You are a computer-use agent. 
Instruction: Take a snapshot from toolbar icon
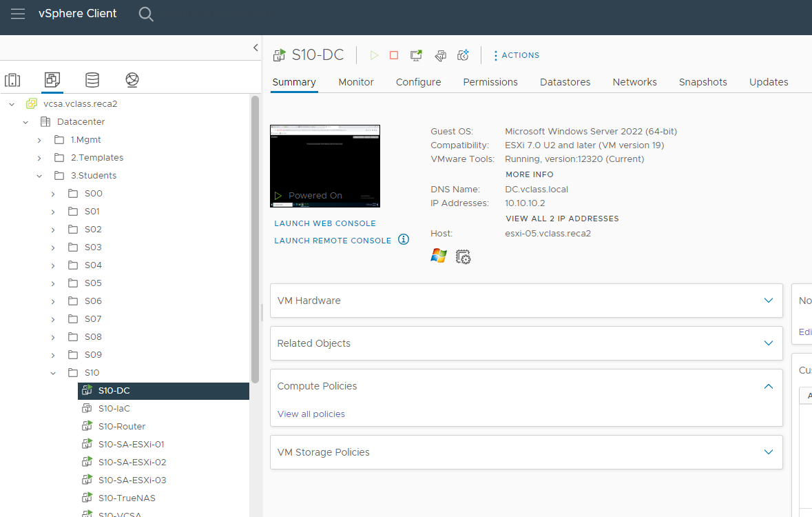(463, 55)
